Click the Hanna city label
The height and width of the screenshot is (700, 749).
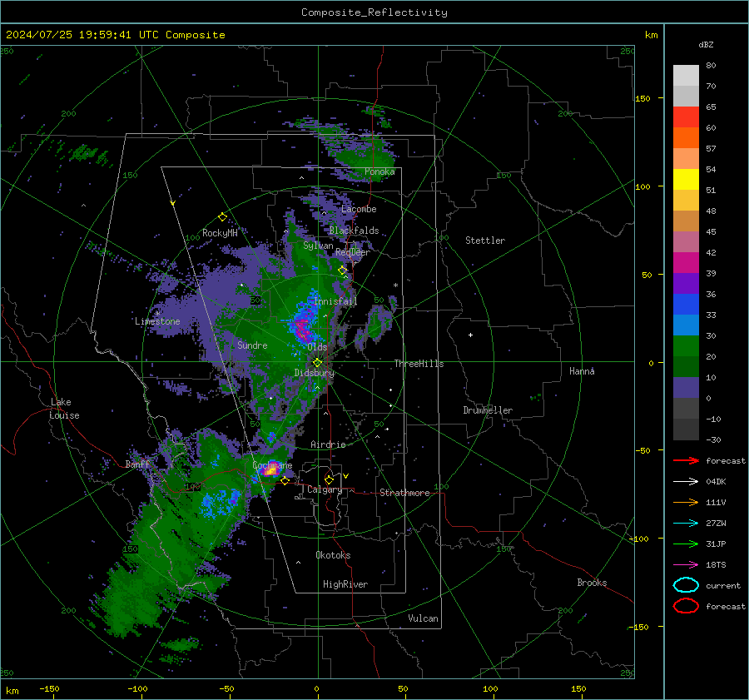tap(582, 371)
